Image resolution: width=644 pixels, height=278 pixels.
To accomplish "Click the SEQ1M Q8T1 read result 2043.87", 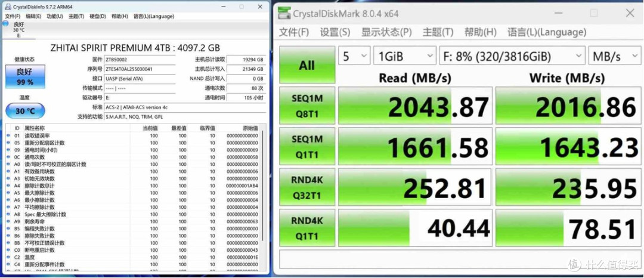I will click(415, 105).
